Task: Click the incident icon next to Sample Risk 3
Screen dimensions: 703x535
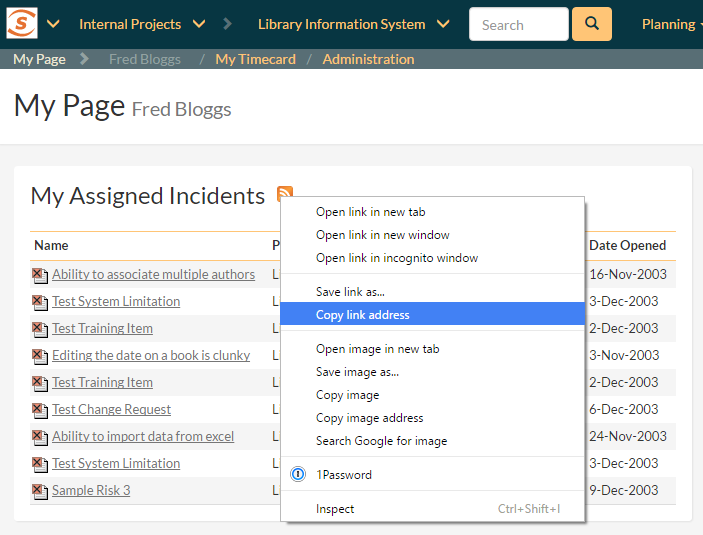Action: click(39, 490)
